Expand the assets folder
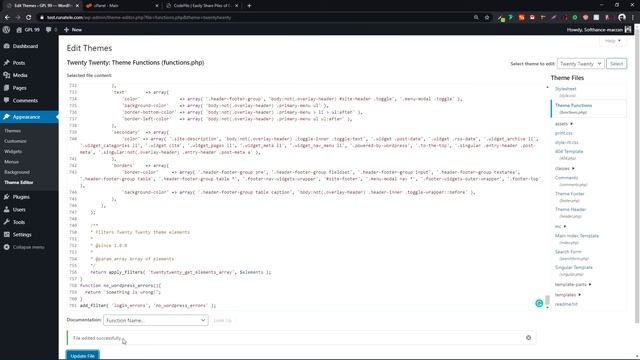 pyautogui.click(x=564, y=124)
